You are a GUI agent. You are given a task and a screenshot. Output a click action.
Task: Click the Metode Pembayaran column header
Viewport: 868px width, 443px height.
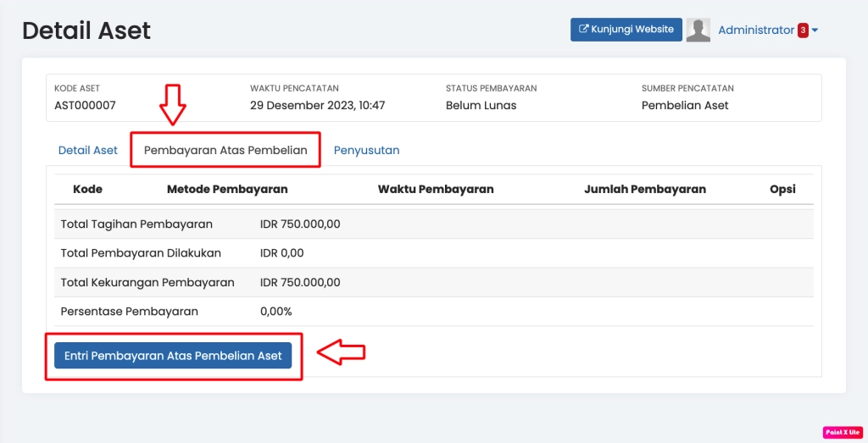pyautogui.click(x=227, y=189)
